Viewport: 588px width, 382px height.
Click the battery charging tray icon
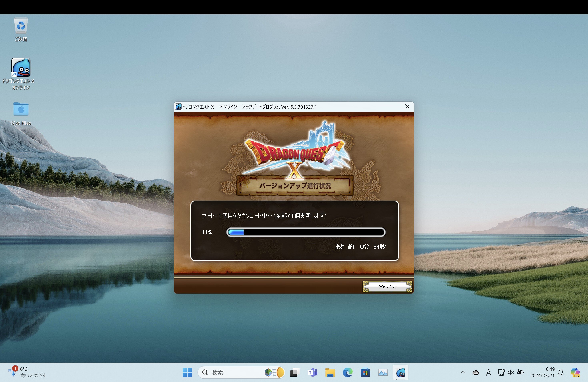pyautogui.click(x=521, y=372)
